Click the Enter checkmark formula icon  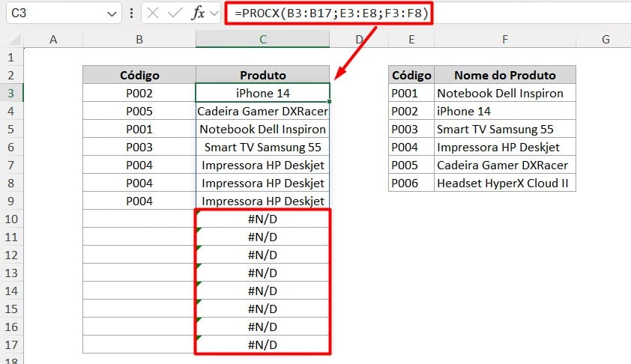coord(175,13)
